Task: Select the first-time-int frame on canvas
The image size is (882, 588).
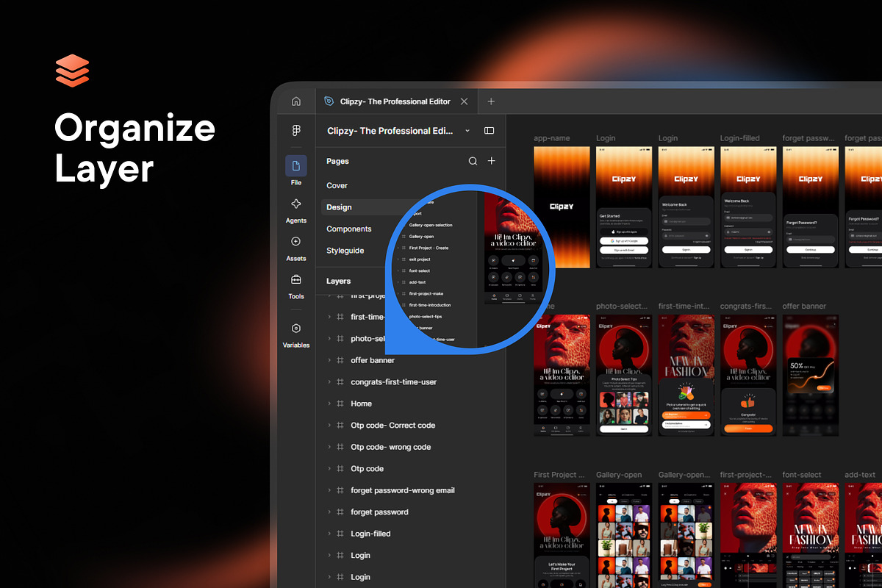Action: [x=686, y=375]
